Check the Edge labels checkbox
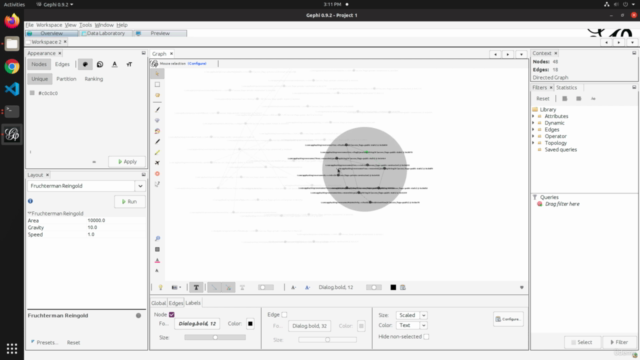640x360 pixels. [x=284, y=315]
